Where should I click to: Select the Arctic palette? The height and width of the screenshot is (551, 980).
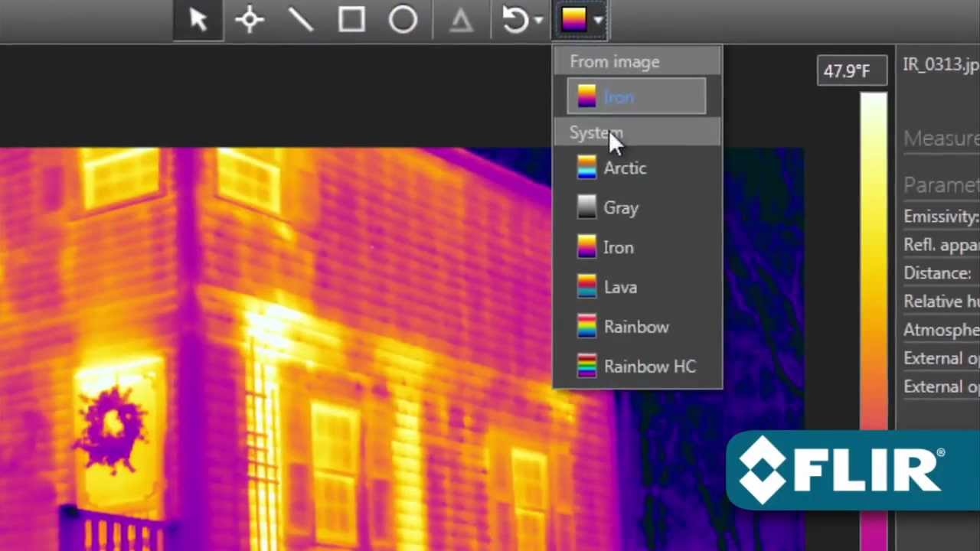pyautogui.click(x=625, y=168)
